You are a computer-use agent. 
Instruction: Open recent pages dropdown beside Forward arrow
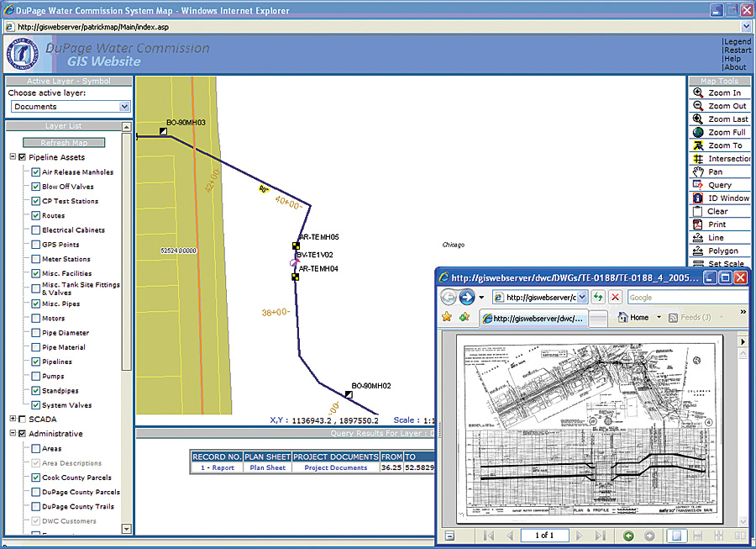481,297
